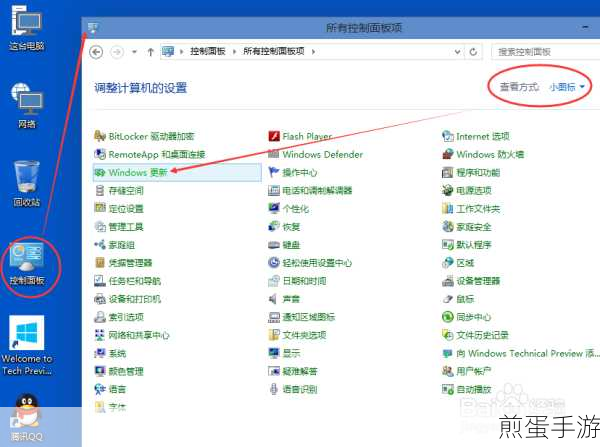Open 定位设置 item
Image resolution: width=600 pixels, height=447 pixels.
click(x=119, y=208)
